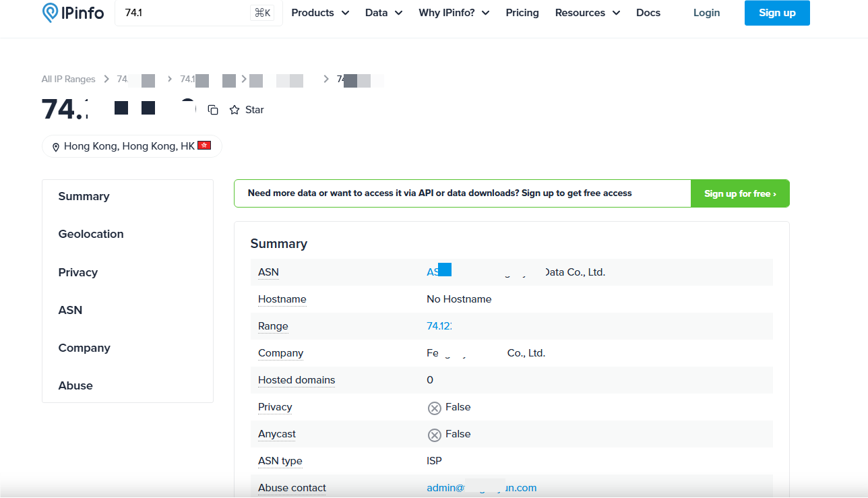
Task: Select Geolocation in the sidebar
Action: coord(91,234)
